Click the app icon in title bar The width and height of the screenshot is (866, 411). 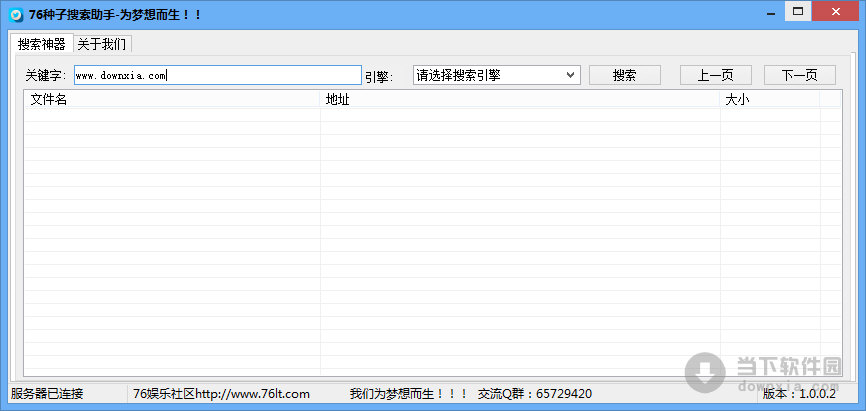17,15
